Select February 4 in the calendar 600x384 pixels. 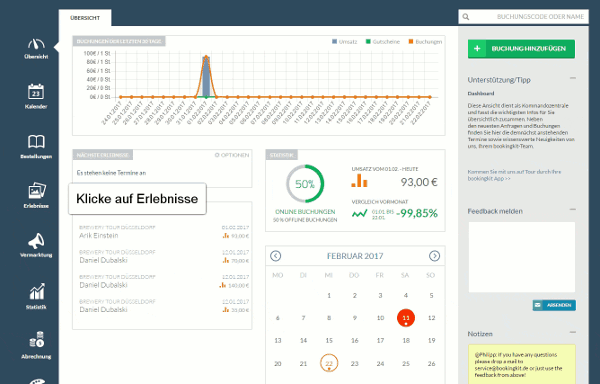click(406, 295)
